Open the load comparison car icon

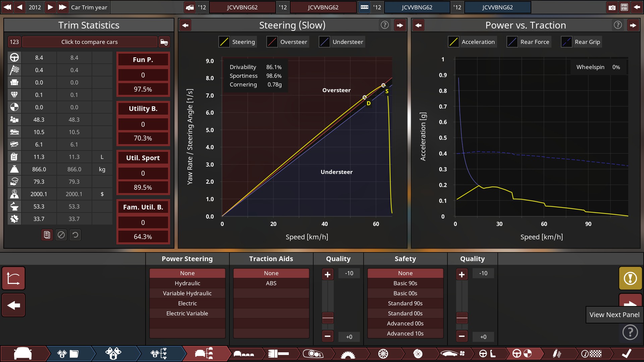164,42
